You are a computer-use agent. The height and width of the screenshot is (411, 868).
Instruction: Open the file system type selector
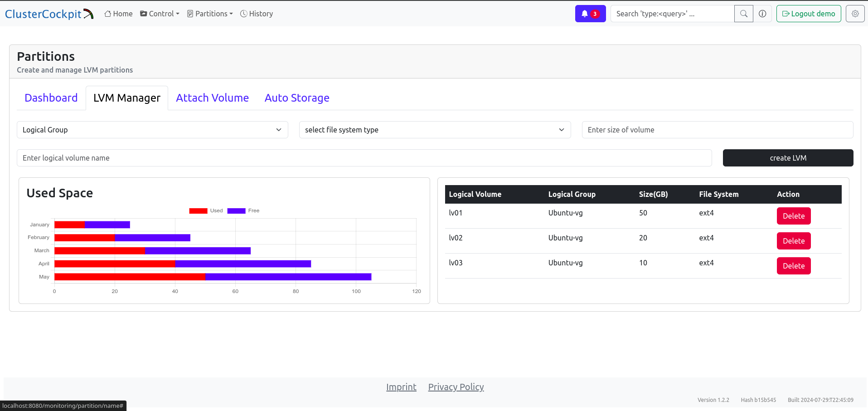434,130
